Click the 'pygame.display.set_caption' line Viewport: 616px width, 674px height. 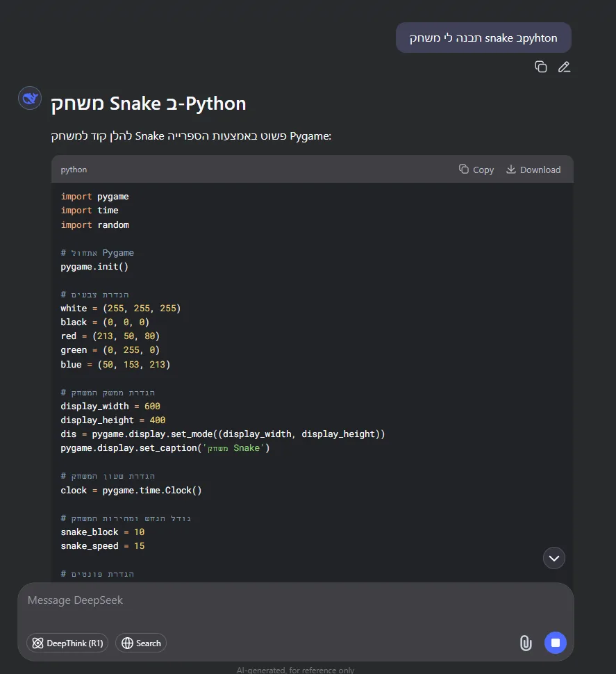[165, 448]
